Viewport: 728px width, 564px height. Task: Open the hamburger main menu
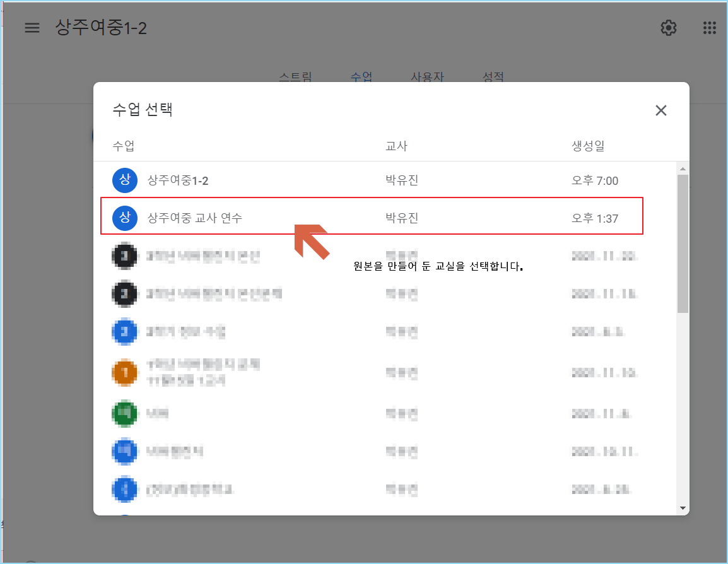(32, 28)
